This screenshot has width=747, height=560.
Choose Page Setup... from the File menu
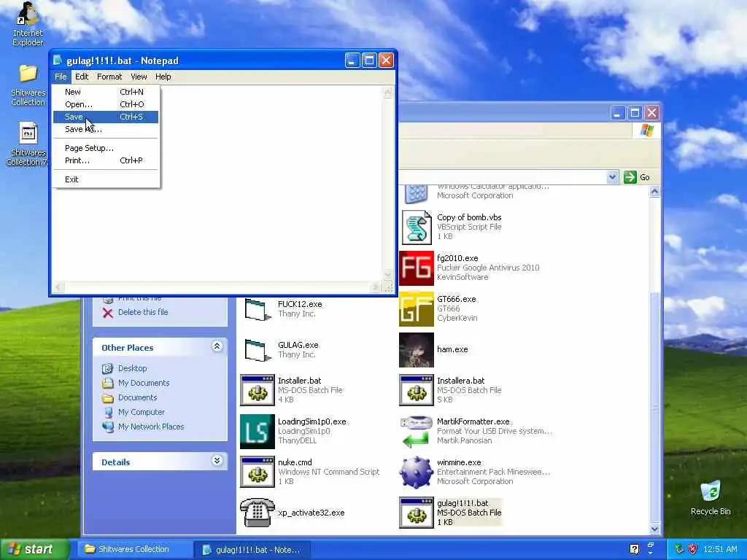106,148
